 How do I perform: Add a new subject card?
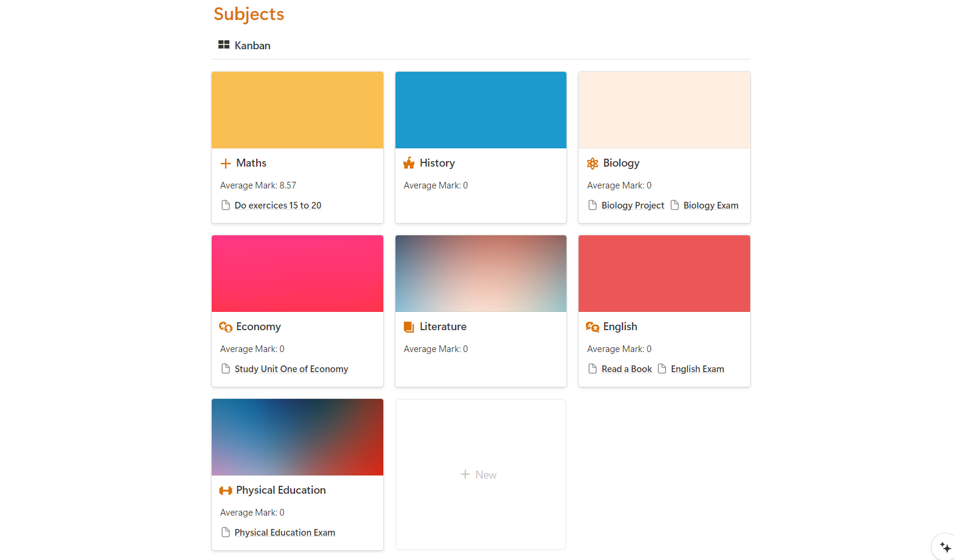pyautogui.click(x=479, y=475)
